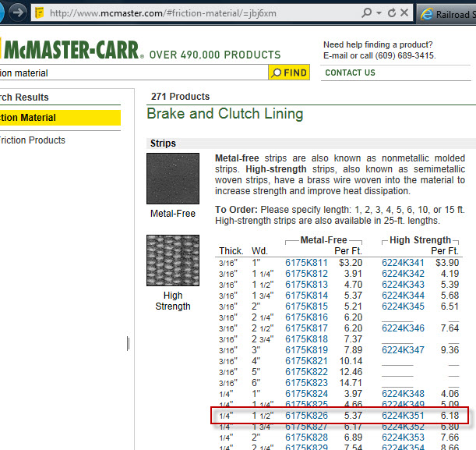Open part number 6175K824

pos(306,394)
